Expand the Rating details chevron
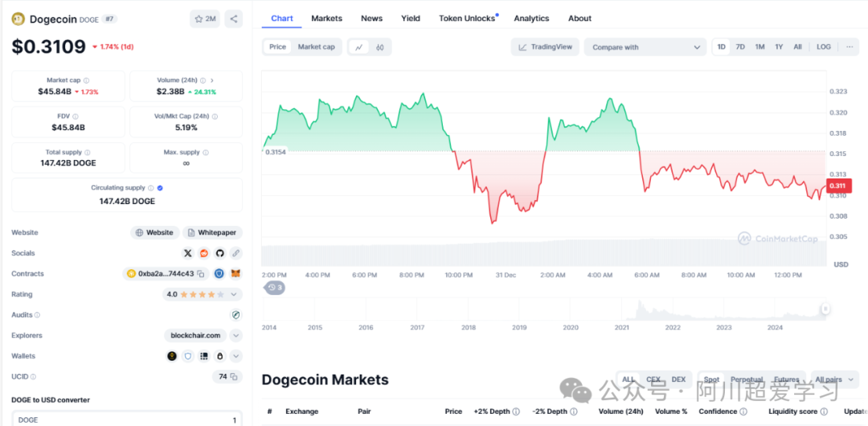 coord(235,294)
